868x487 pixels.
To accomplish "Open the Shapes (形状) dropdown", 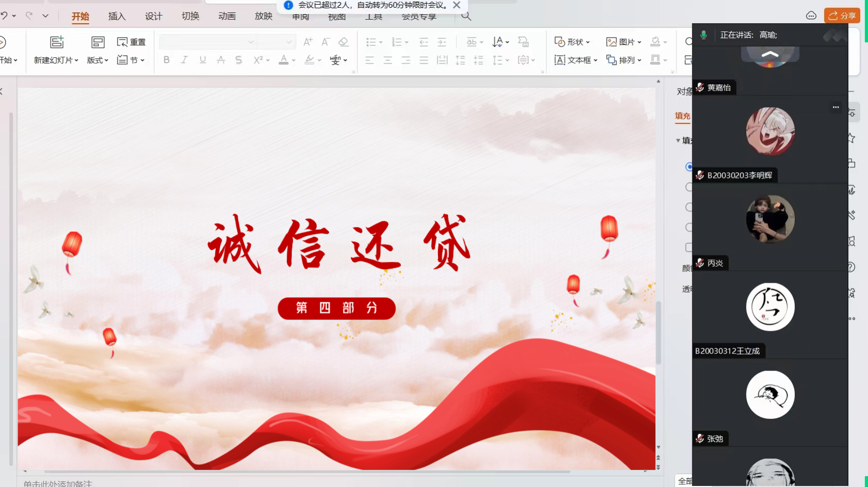I will (x=572, y=42).
